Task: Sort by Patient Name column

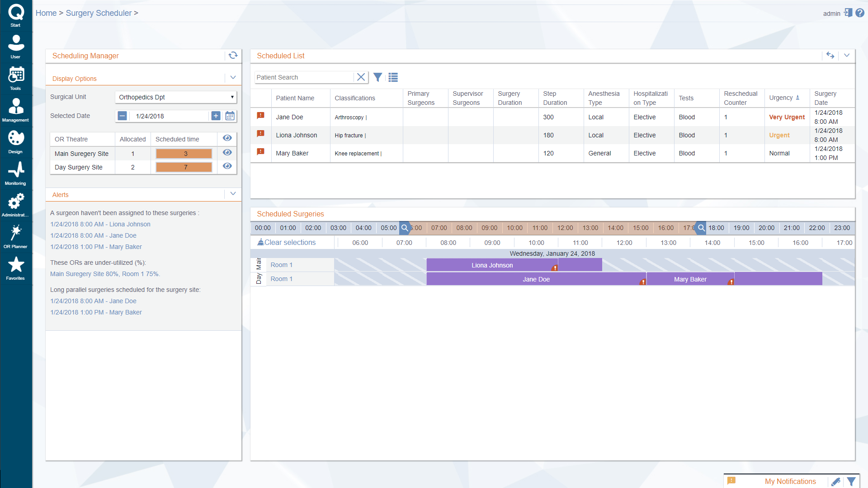Action: pos(295,98)
